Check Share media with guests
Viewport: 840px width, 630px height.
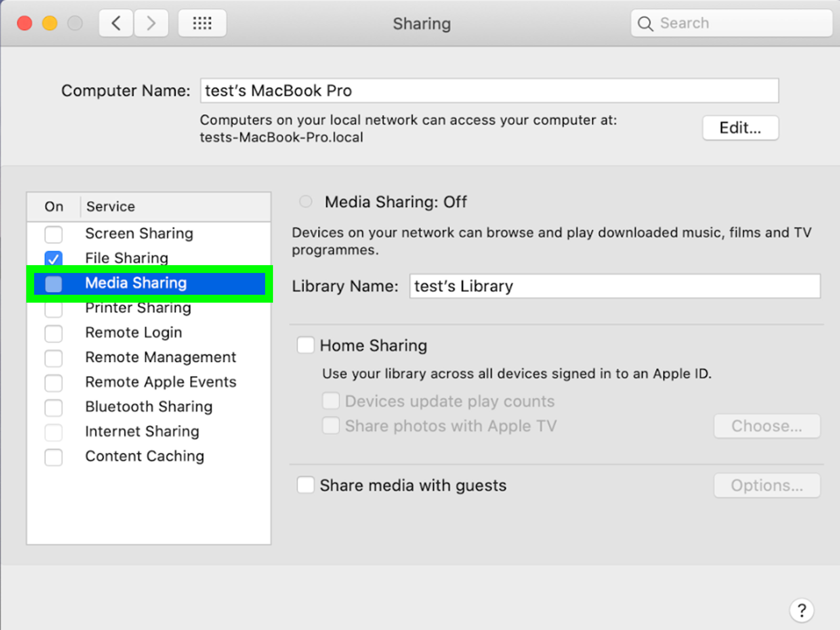pos(306,485)
